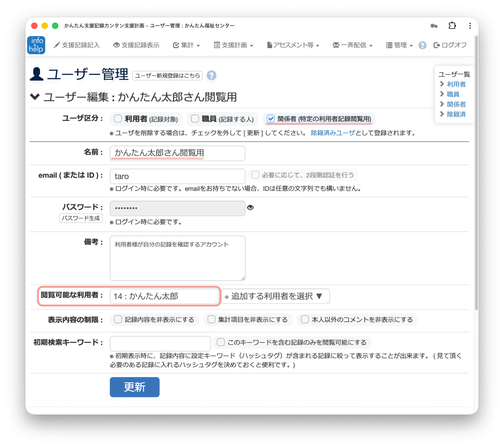Click the vertical page scrollbar

click(476, 173)
